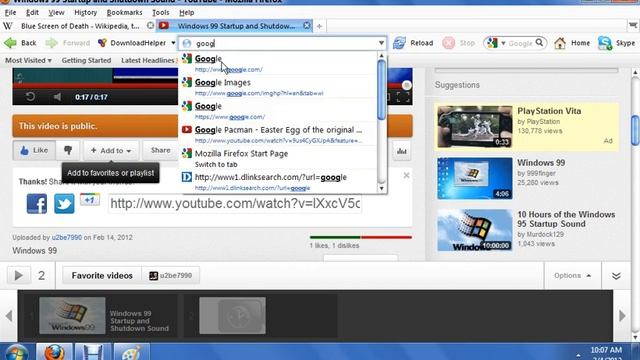Select the Windows 99 Startup playlist thumbnail

coord(72,316)
